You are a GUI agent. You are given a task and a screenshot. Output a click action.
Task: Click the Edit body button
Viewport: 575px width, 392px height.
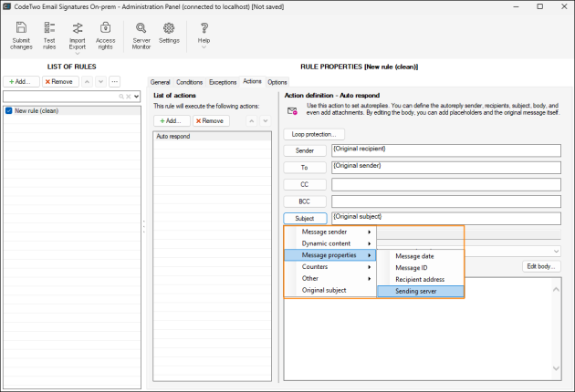(542, 266)
